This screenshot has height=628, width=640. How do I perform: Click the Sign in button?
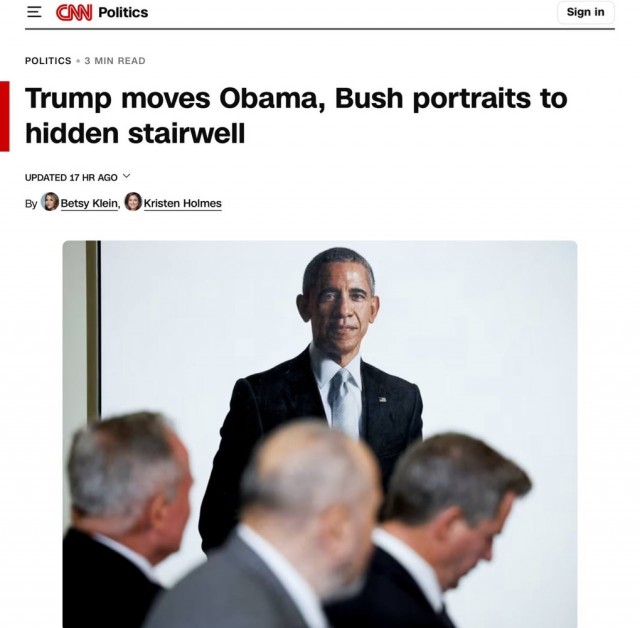585,12
